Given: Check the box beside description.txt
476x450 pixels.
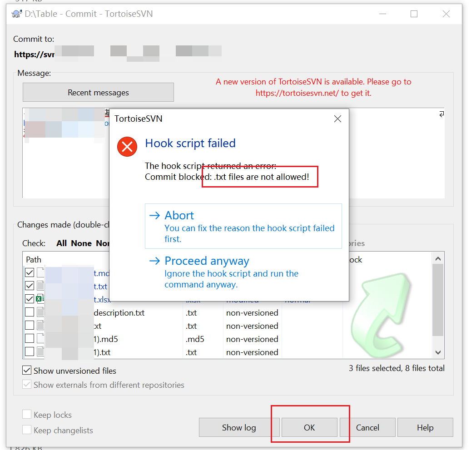Looking at the screenshot, I should [x=30, y=312].
